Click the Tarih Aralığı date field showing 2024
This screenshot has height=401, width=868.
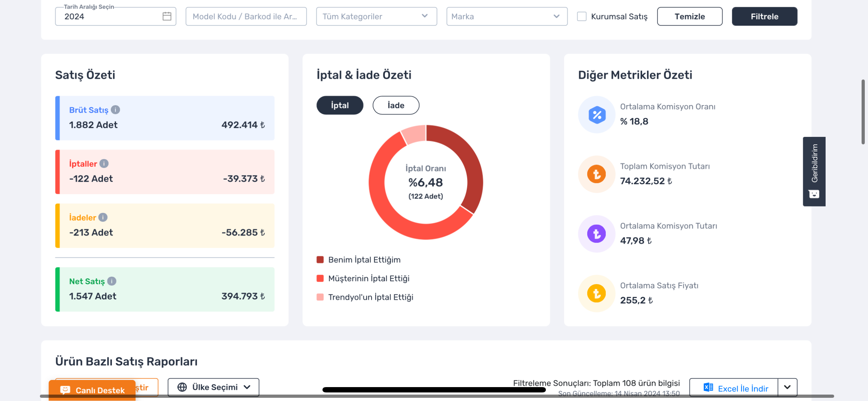pos(116,16)
